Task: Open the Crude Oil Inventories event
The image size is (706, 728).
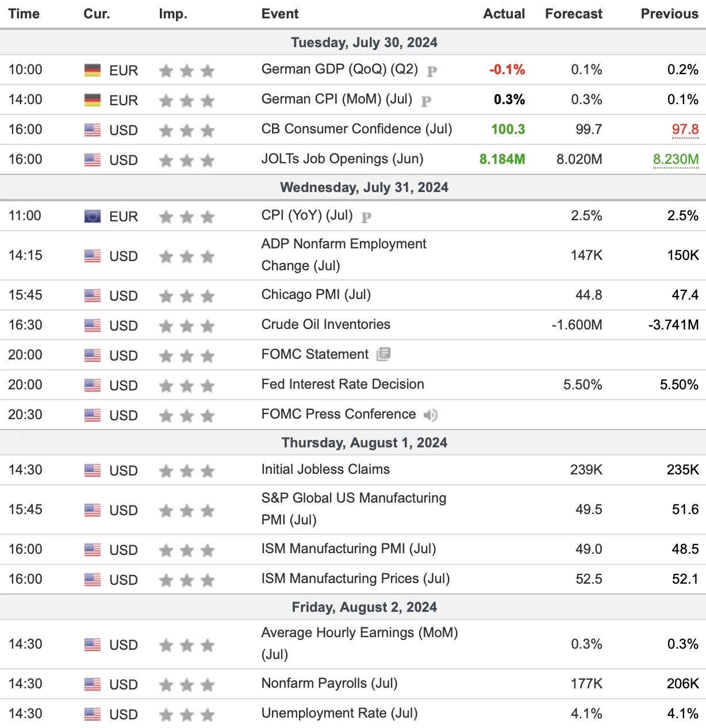Action: [325, 324]
